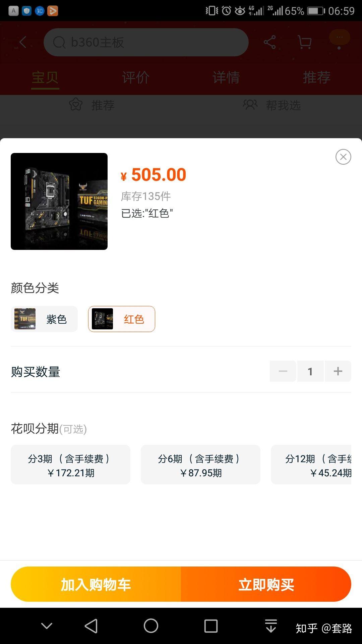Choose 分6期 installment plan

[200, 465]
